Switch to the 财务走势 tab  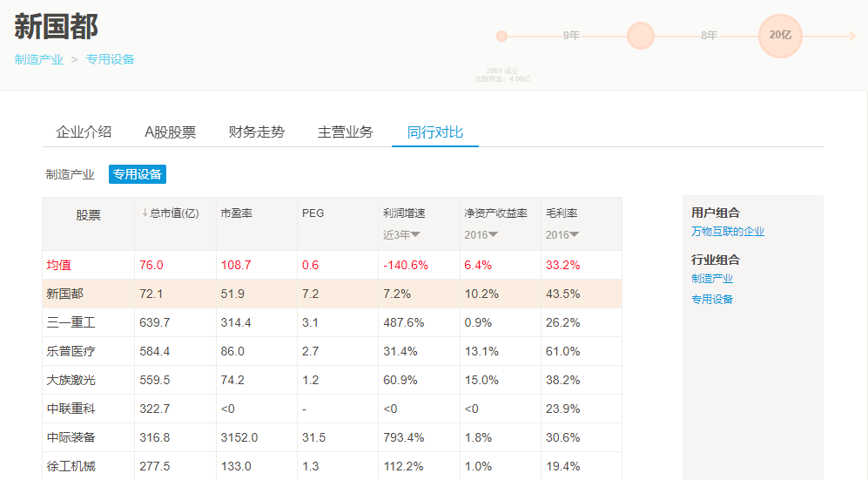tap(256, 132)
